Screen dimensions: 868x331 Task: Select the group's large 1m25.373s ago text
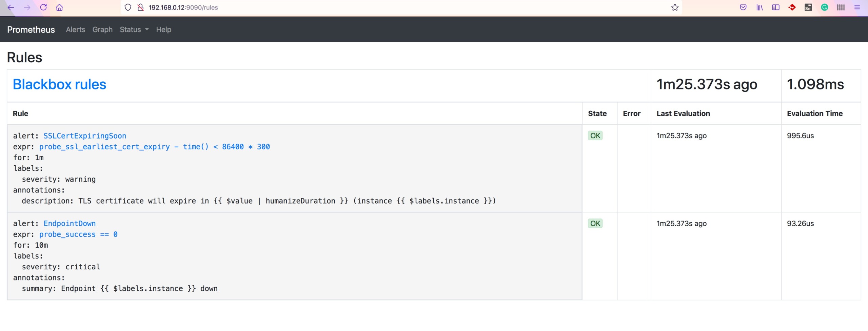click(707, 84)
